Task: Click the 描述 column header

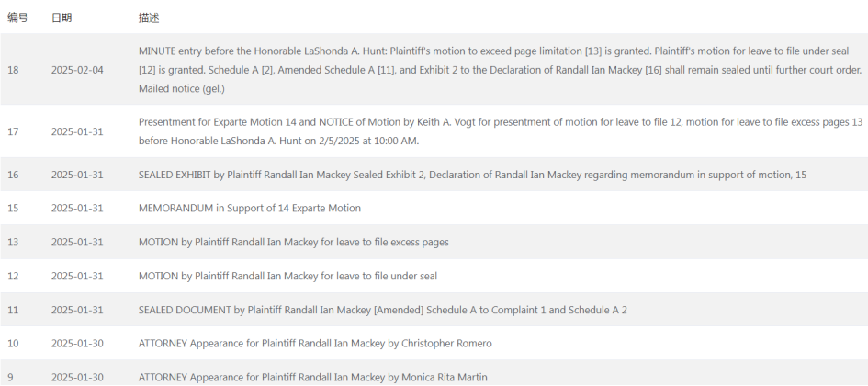Action: coord(149,17)
